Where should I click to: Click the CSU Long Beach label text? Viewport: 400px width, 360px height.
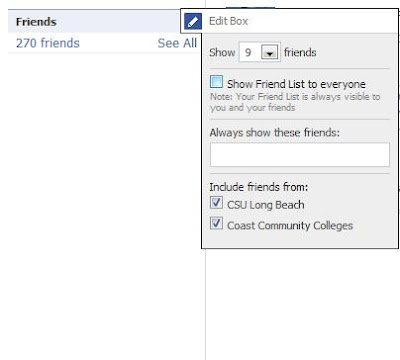coord(266,205)
